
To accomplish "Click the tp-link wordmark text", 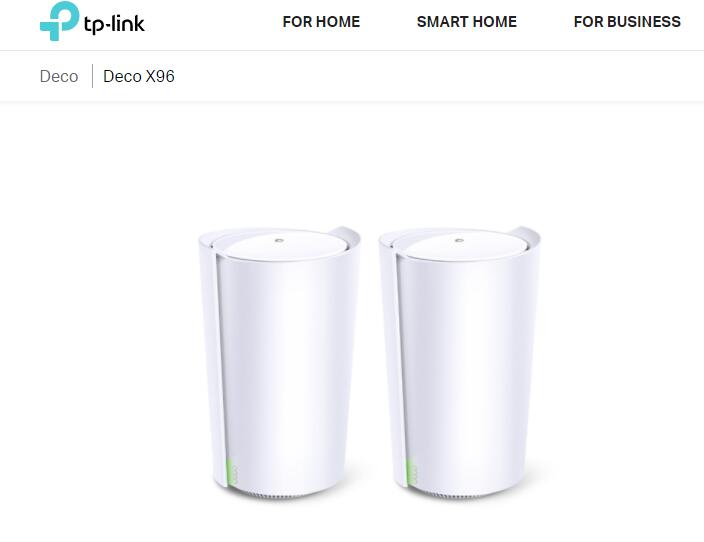I will 114,24.
